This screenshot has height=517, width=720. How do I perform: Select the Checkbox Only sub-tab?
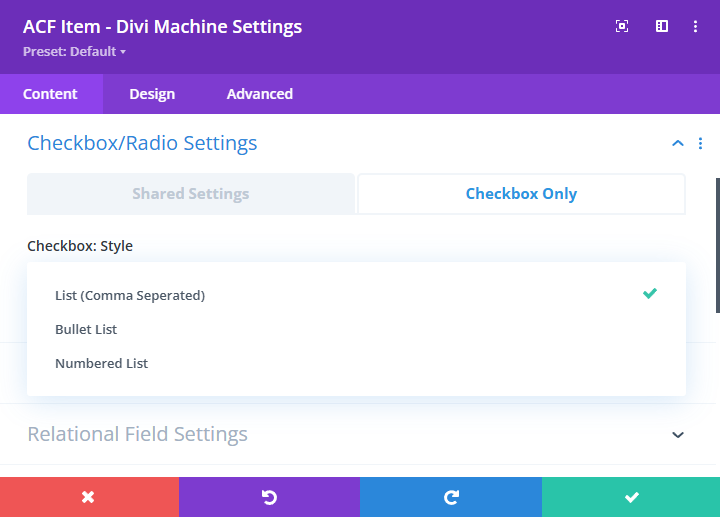click(x=521, y=194)
